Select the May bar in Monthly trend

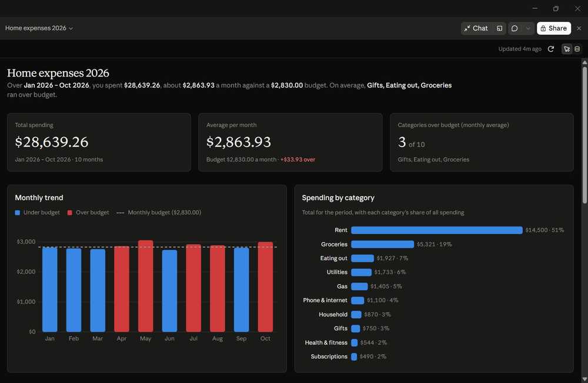pyautogui.click(x=145, y=286)
